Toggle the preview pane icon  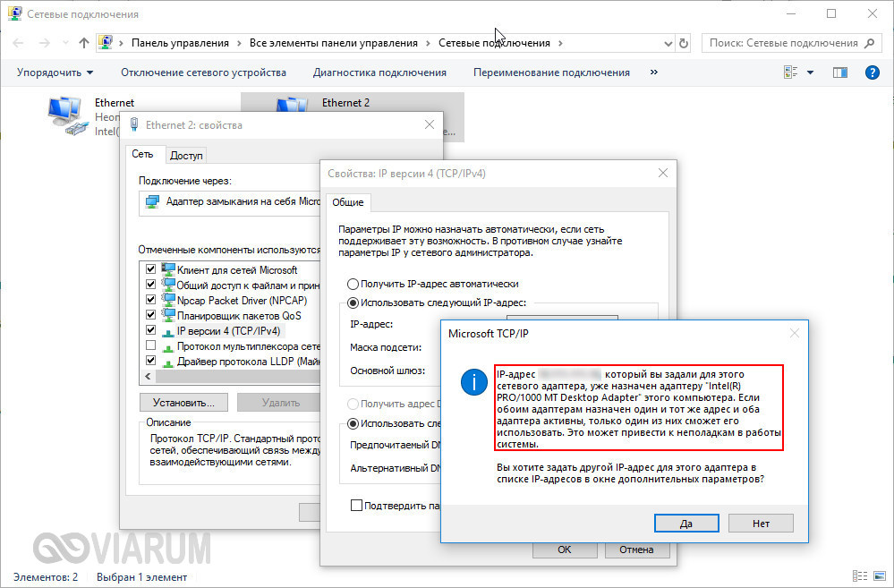(839, 72)
